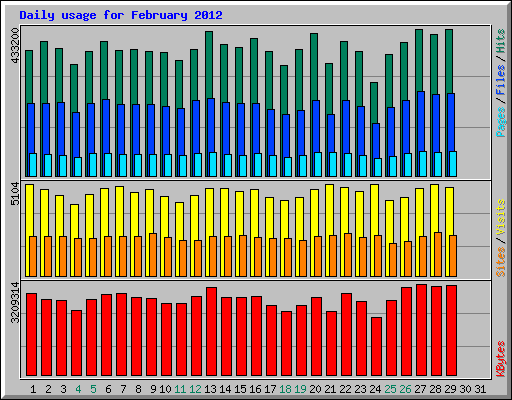Select the blue Files bar for day 27
This screenshot has height=400, width=512.
click(x=421, y=121)
